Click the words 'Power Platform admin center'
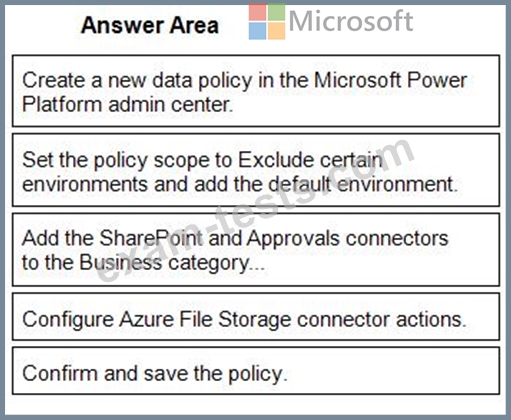The height and width of the screenshot is (420, 511). (x=244, y=93)
